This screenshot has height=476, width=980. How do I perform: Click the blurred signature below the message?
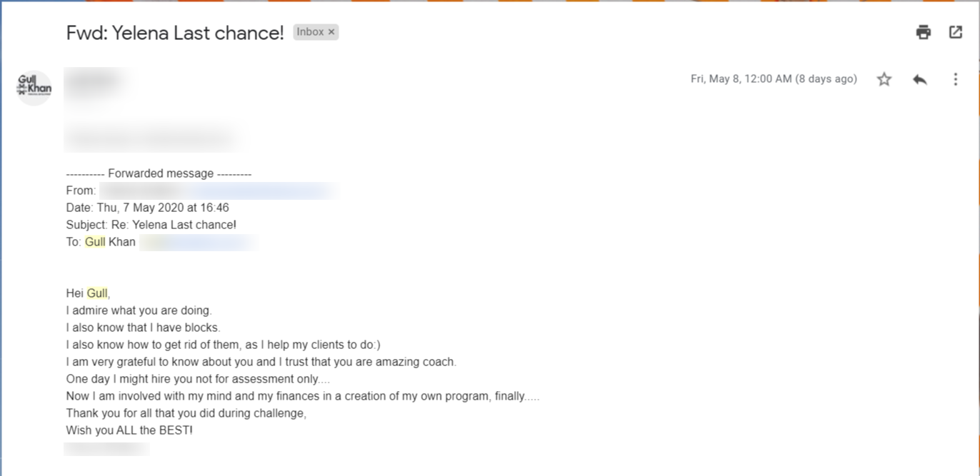click(x=106, y=449)
